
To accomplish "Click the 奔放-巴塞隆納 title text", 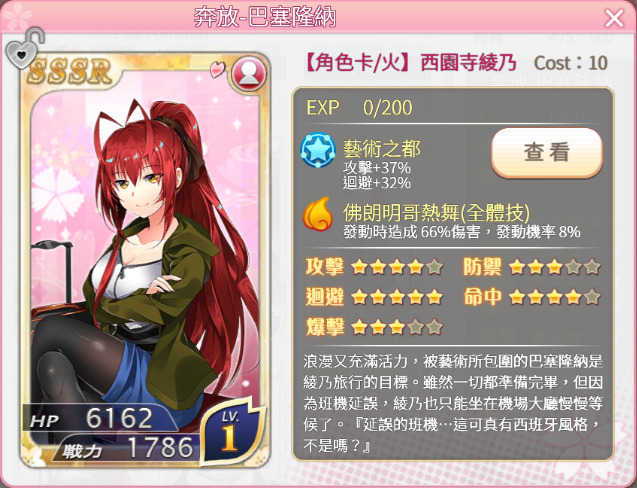I will (x=265, y=17).
